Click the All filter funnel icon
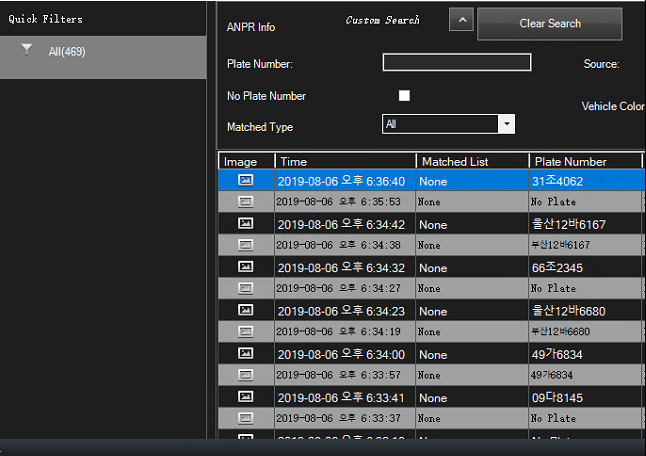 point(27,50)
